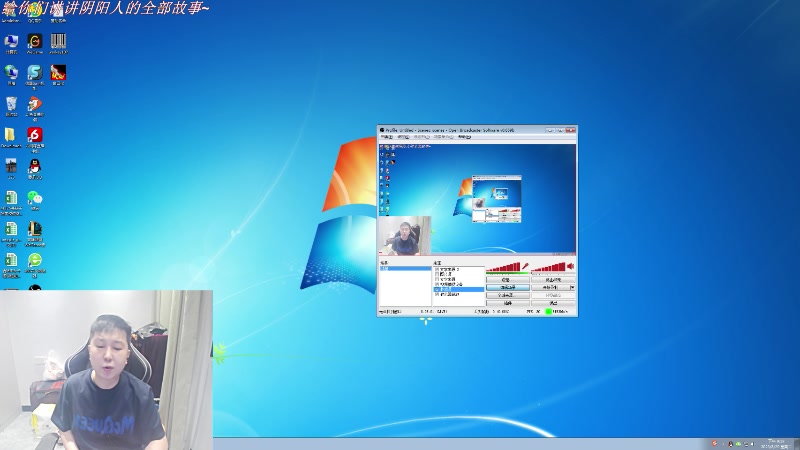800x450 pixels.
Task: Show hidden tray icons arrow
Action: coord(723,444)
